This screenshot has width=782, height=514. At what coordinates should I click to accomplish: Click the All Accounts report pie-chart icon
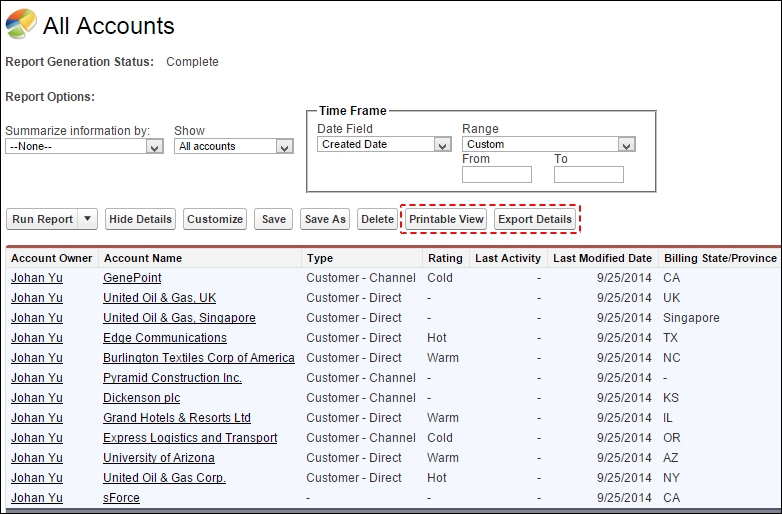21,23
